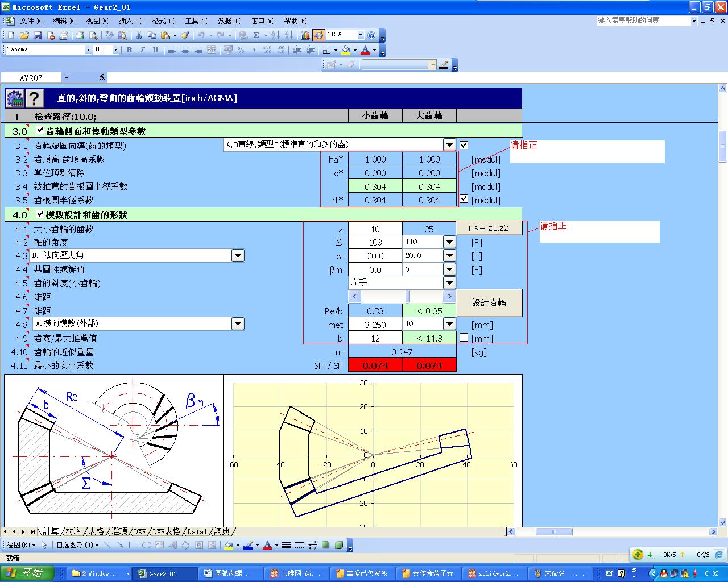Click the question mark help icon in sheet
Viewport: 728px width, 582px height.
35,98
